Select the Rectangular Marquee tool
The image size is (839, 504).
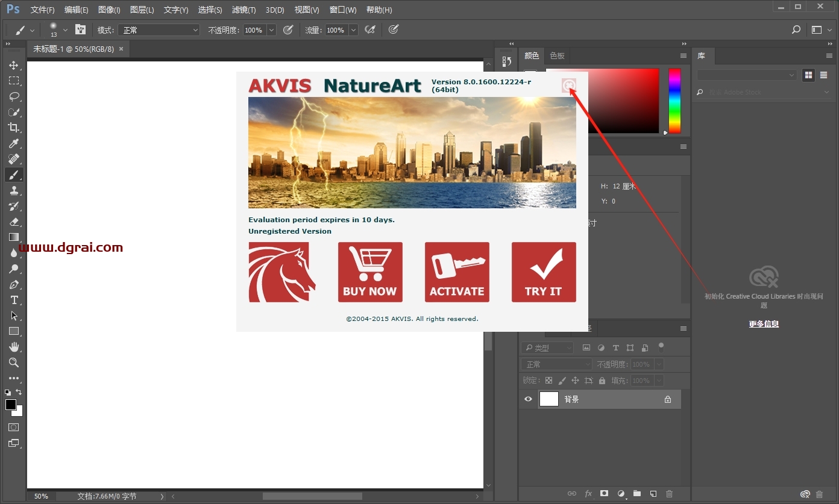tap(13, 81)
